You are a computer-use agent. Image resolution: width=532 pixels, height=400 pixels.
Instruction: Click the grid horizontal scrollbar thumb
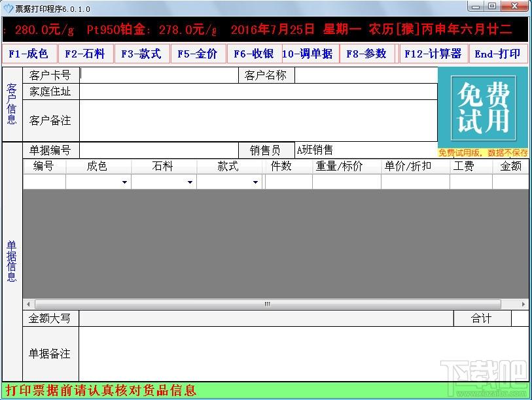click(268, 304)
